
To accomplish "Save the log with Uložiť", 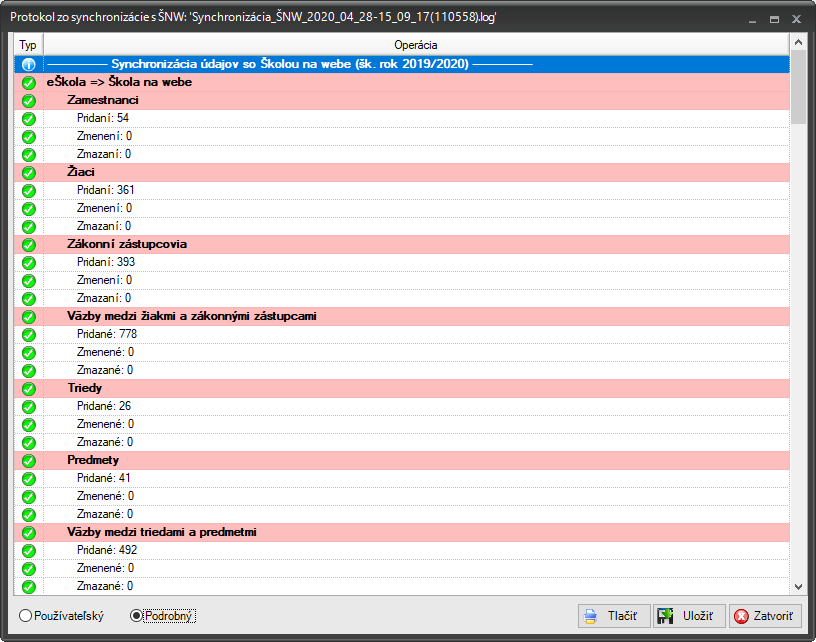I will coord(690,616).
